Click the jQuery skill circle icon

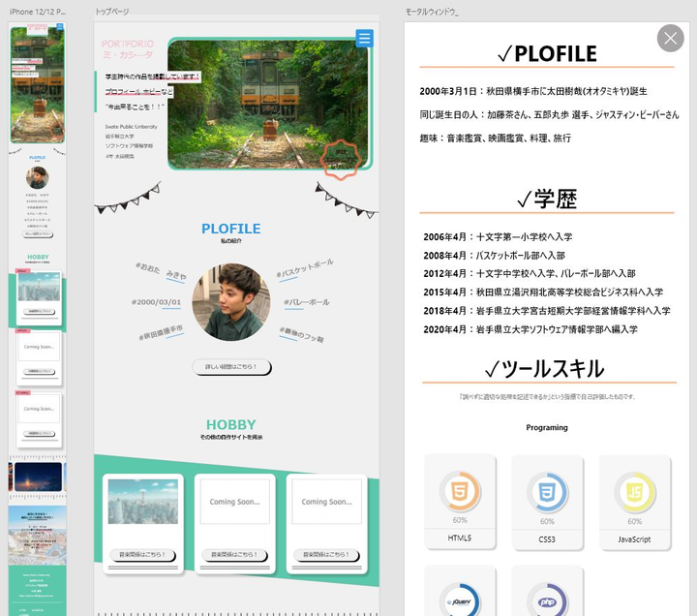(x=460, y=601)
